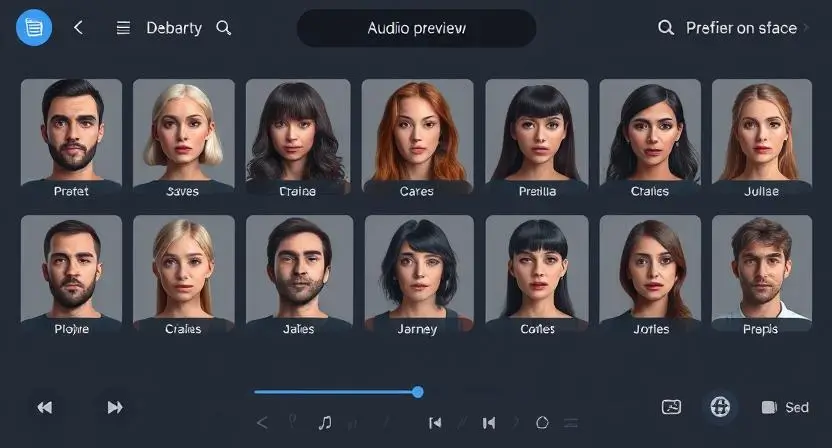Select the Pretet face thumbnail
Screen dimensions: 832x448
(71, 139)
